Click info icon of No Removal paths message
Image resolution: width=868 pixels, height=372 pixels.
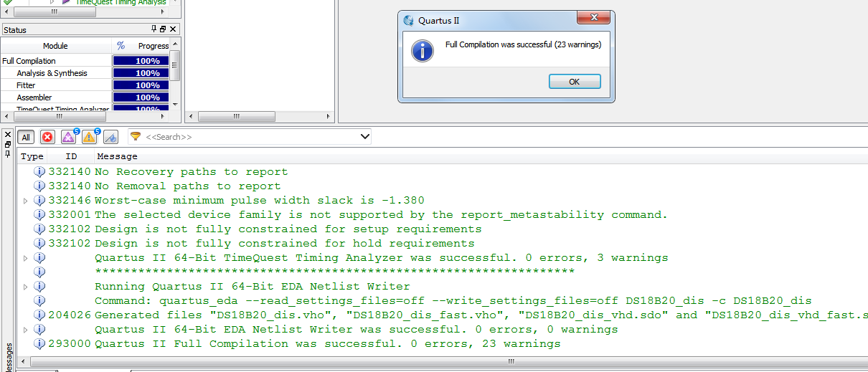click(x=40, y=186)
